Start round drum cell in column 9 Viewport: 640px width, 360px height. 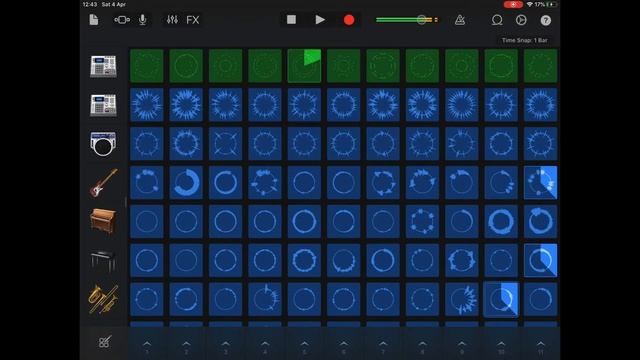pyautogui.click(x=462, y=144)
